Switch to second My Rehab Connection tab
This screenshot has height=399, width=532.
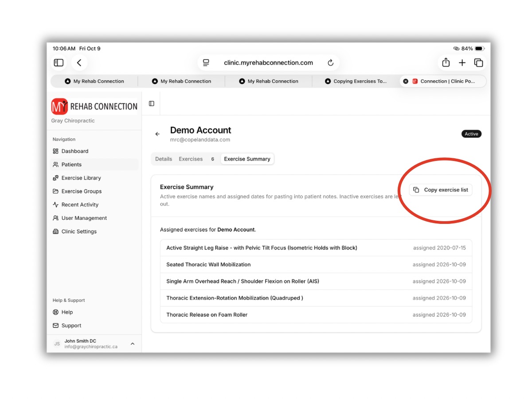[181, 81]
